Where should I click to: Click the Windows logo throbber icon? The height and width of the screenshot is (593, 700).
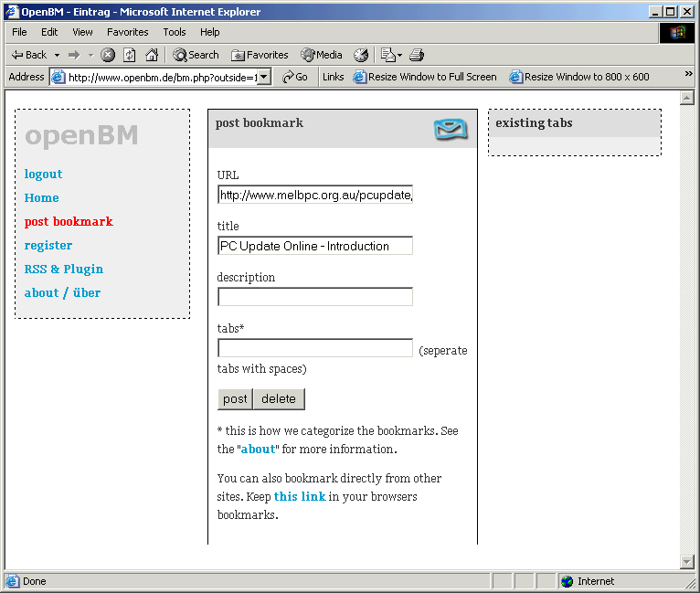coord(677,33)
